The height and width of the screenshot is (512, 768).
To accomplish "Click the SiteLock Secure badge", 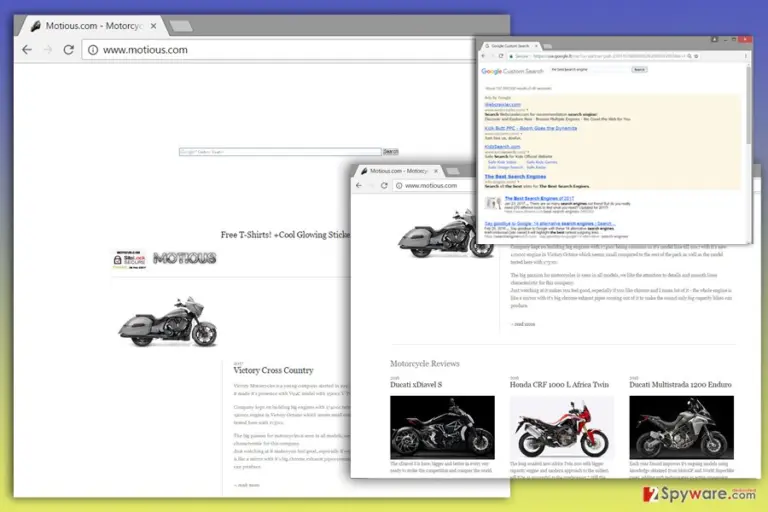I will 129,260.
